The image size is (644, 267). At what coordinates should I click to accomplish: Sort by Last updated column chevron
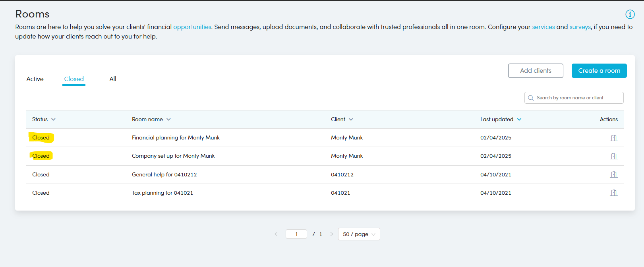tap(519, 119)
